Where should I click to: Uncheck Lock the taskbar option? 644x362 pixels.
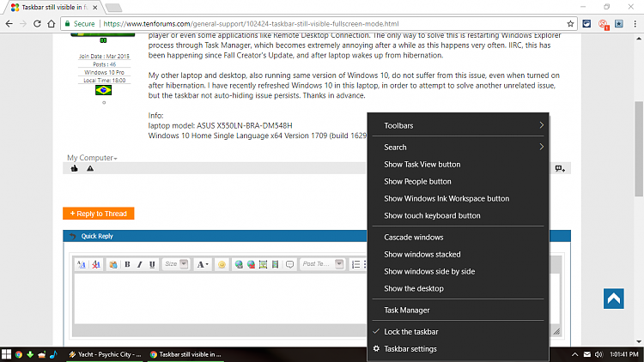[x=458, y=332]
